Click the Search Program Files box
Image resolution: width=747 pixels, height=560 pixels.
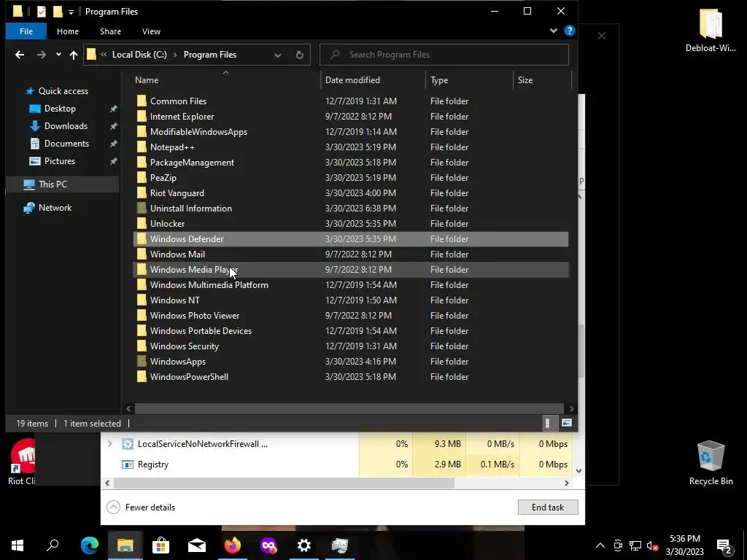point(444,55)
